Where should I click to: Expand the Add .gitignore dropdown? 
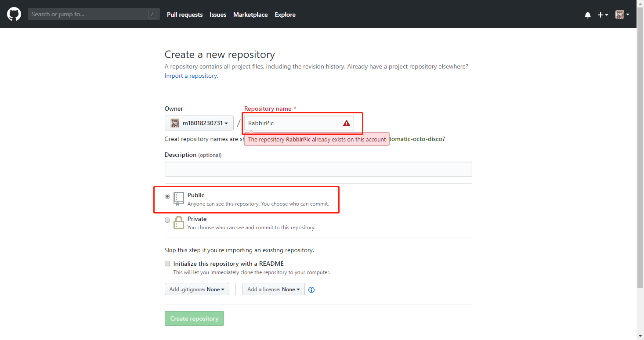(197, 289)
